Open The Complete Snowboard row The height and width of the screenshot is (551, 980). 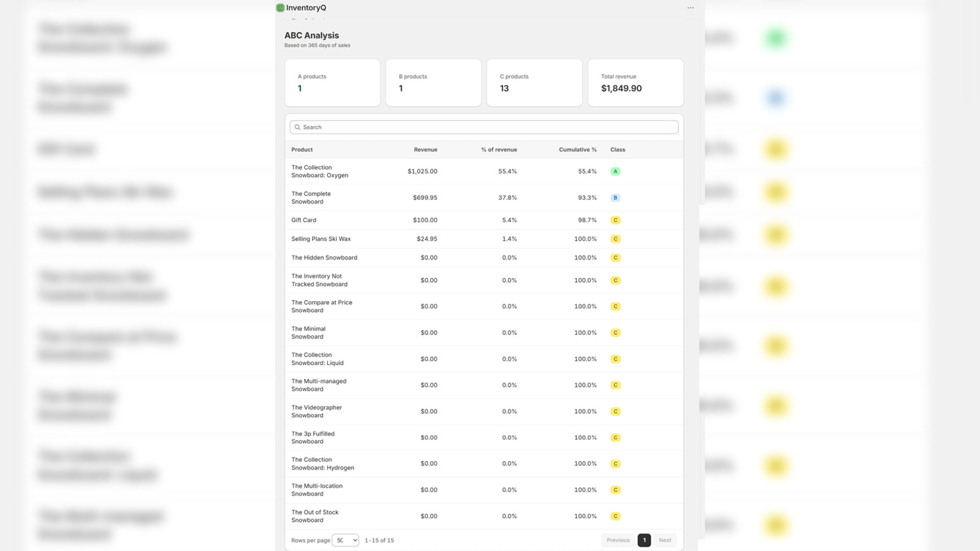tap(484, 198)
